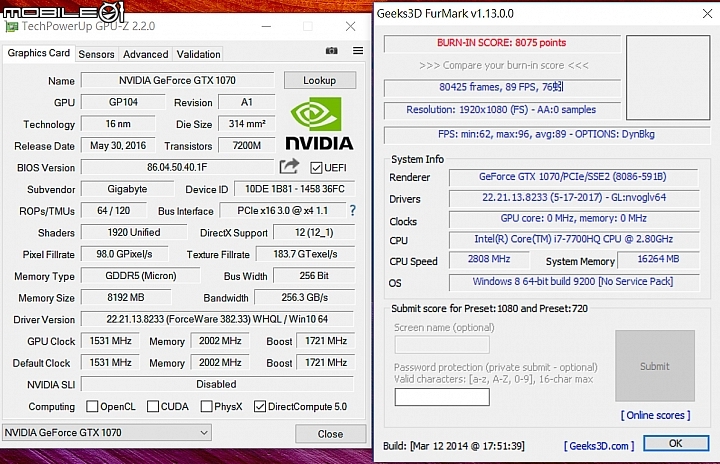The height and width of the screenshot is (464, 720).
Task: Click the BIOS export share icon
Action: 289,166
